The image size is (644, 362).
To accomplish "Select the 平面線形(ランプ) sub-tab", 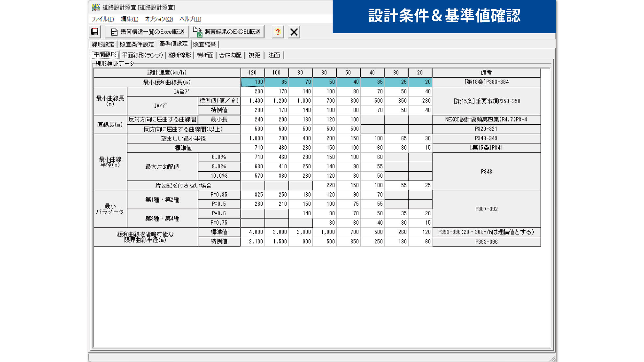I will [142, 55].
